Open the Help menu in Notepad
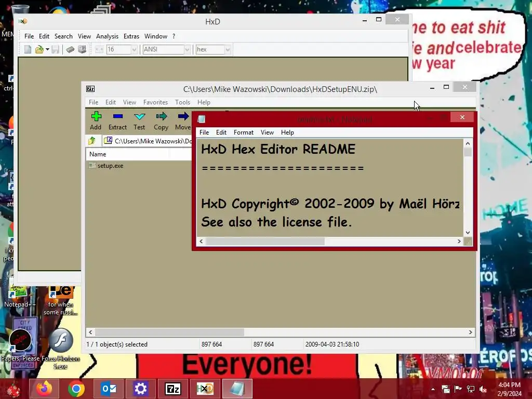 tap(287, 132)
